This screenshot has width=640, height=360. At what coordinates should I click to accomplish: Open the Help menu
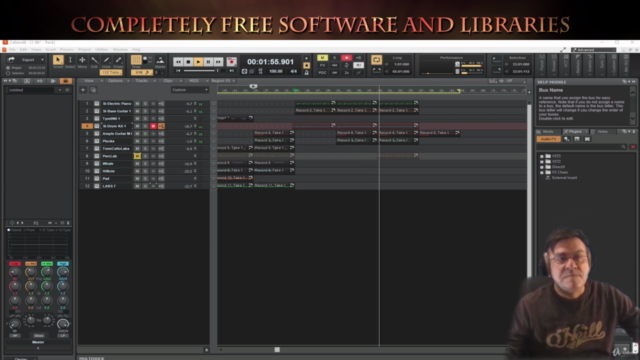tap(136, 49)
